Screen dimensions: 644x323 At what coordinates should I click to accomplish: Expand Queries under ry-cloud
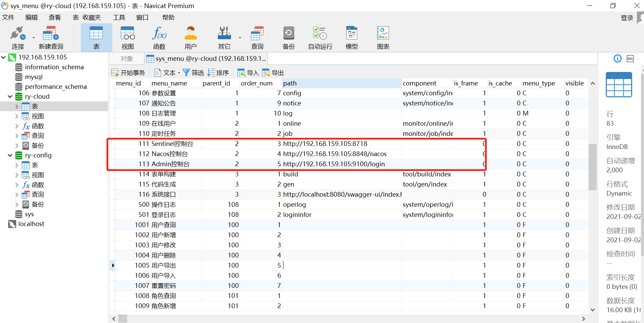pos(17,136)
